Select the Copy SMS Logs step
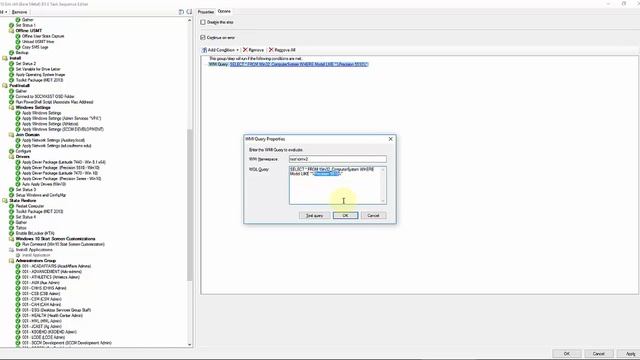Screen dimensions: 640x360 tap(35, 47)
